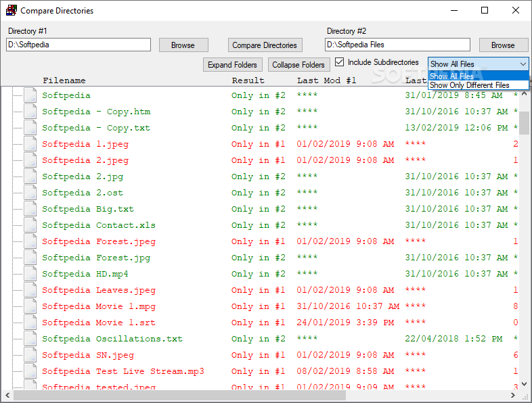Screen dimensions: 532x403
Task: Click the file icon beside Softpedia Movie 1.mpg
Action: click(x=30, y=306)
